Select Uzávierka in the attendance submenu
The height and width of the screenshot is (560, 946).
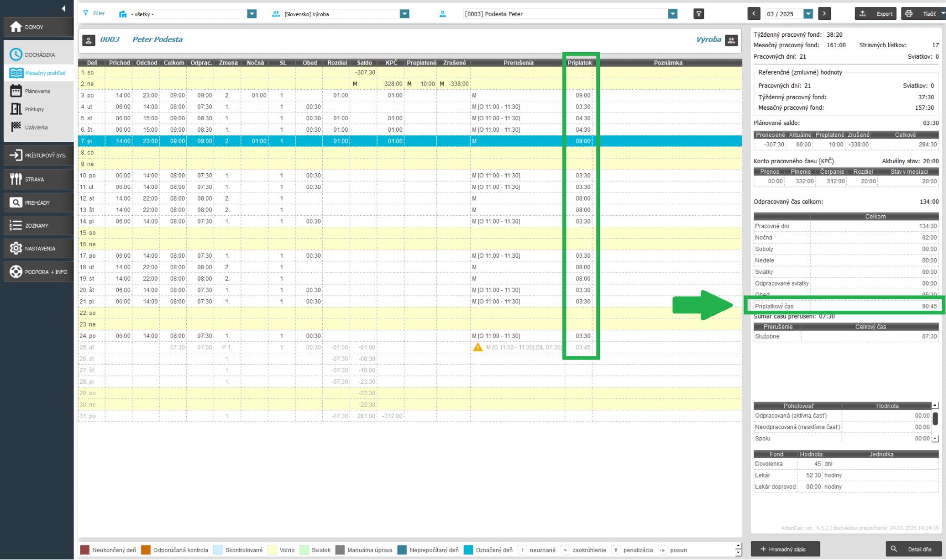36,128
